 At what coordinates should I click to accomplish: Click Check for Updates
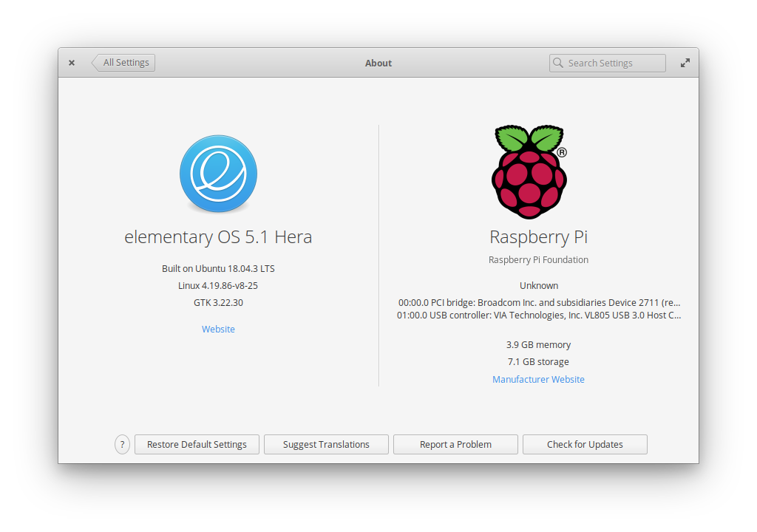click(x=585, y=444)
